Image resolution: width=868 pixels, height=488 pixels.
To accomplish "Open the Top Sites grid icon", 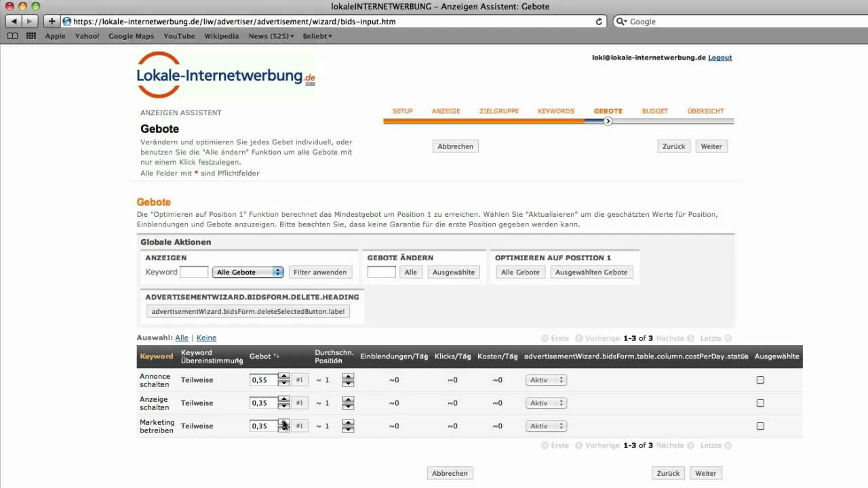I will tap(31, 36).
